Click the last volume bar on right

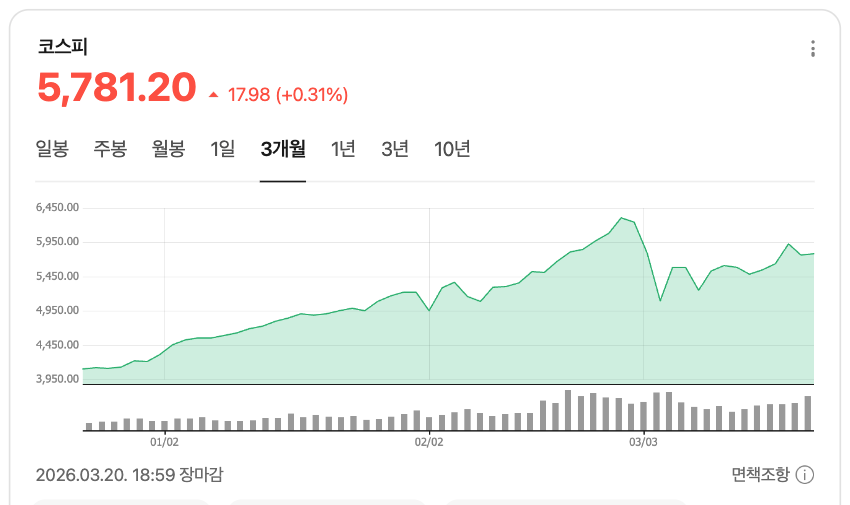click(808, 413)
